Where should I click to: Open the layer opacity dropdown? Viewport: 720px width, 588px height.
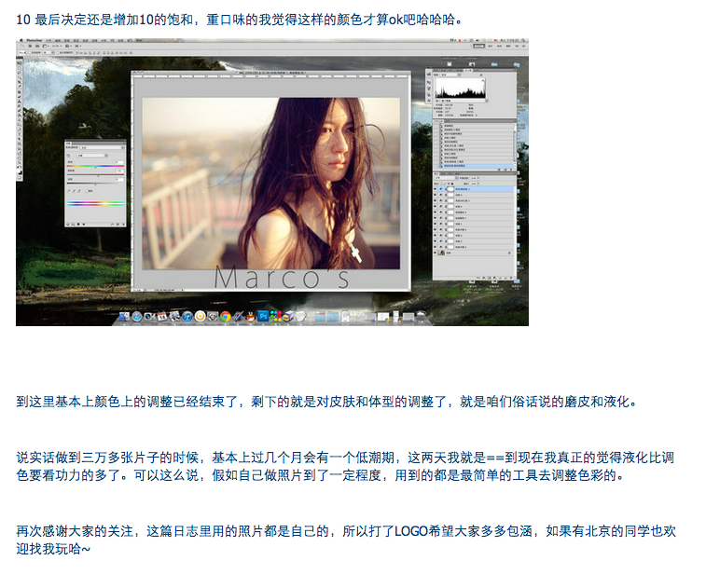point(475,178)
